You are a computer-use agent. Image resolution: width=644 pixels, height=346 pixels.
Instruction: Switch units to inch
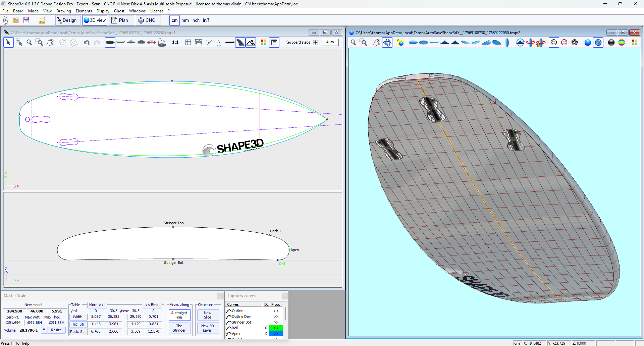(195, 20)
